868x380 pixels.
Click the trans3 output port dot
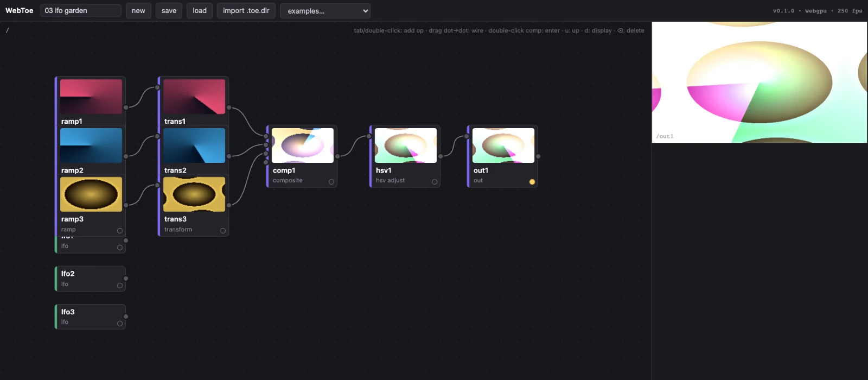pos(229,205)
